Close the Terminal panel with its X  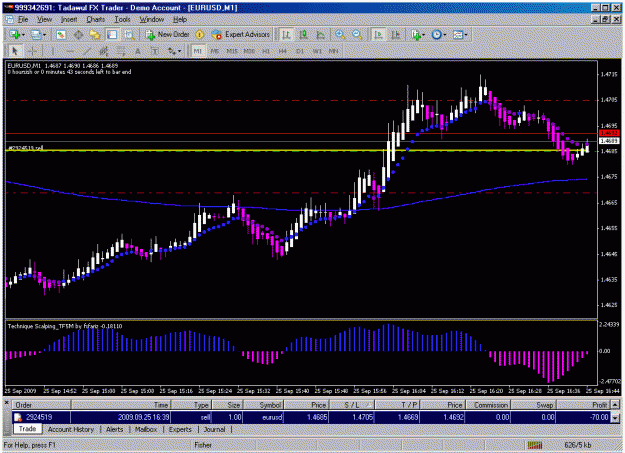coord(6,403)
